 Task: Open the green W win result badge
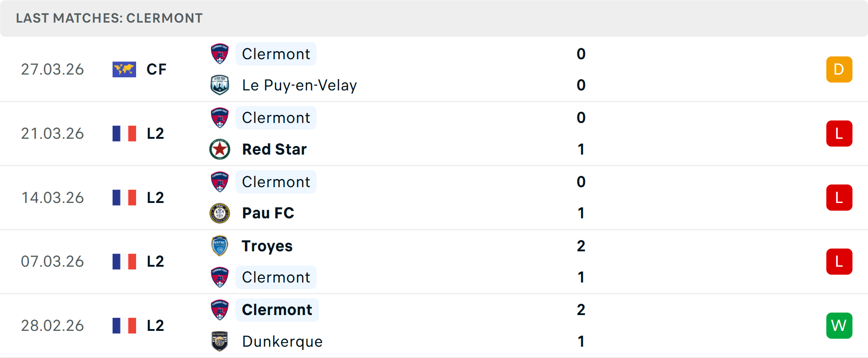pyautogui.click(x=839, y=325)
